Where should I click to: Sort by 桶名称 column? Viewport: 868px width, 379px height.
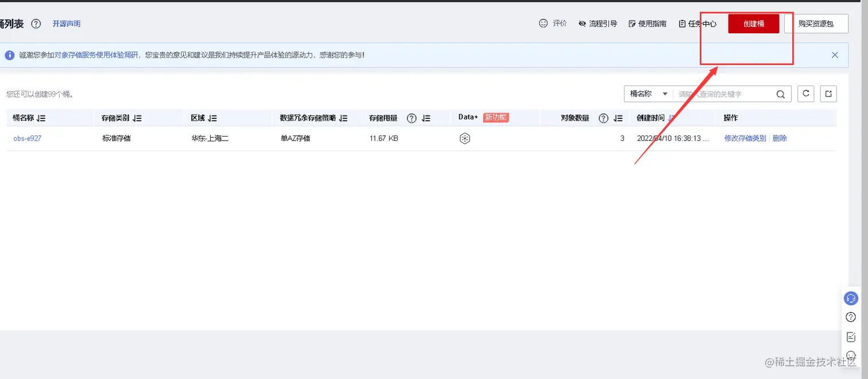41,118
